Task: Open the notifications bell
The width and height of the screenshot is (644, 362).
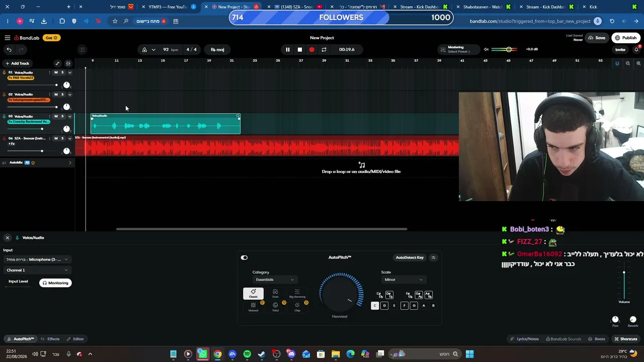Action: point(636,49)
